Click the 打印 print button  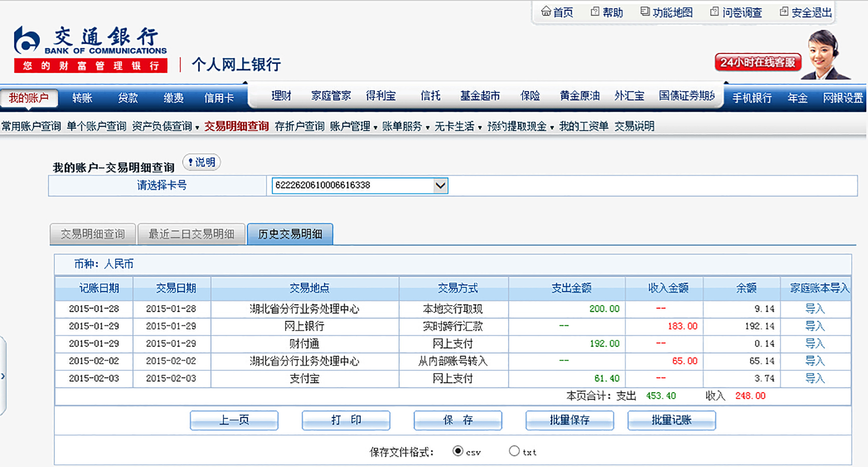click(346, 420)
